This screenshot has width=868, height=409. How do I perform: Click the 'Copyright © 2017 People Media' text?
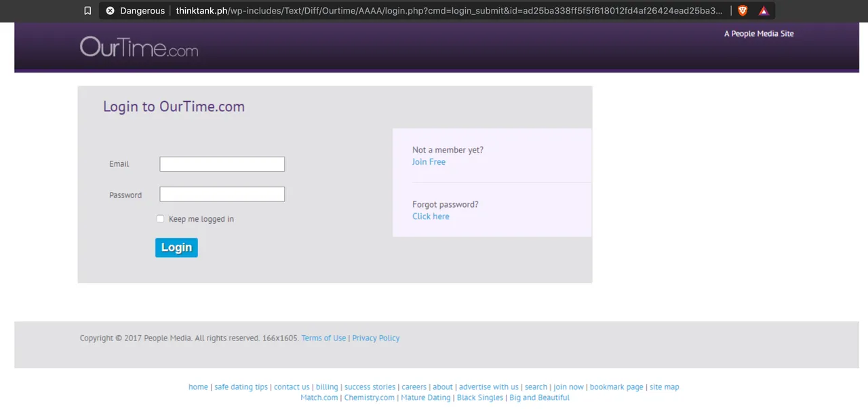pos(136,338)
